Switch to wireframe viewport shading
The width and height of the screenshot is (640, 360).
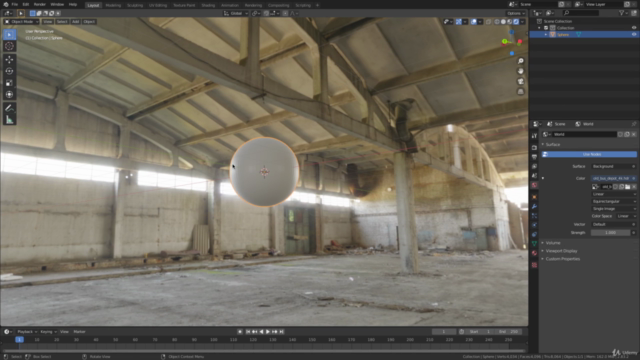pos(497,22)
